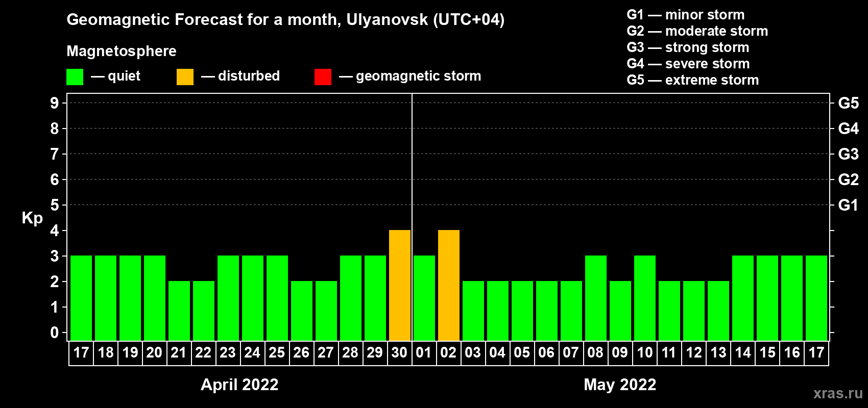Select the green bar above April 21

pos(179,311)
